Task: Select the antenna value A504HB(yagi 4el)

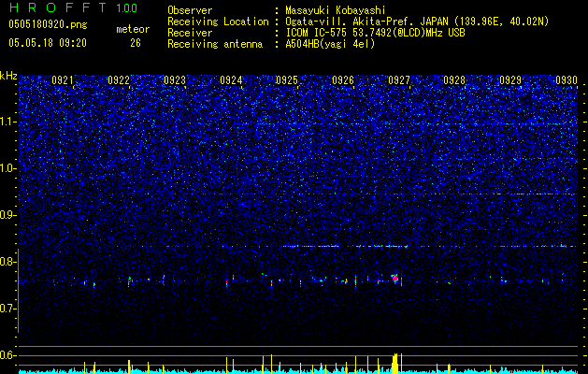Action: click(330, 44)
